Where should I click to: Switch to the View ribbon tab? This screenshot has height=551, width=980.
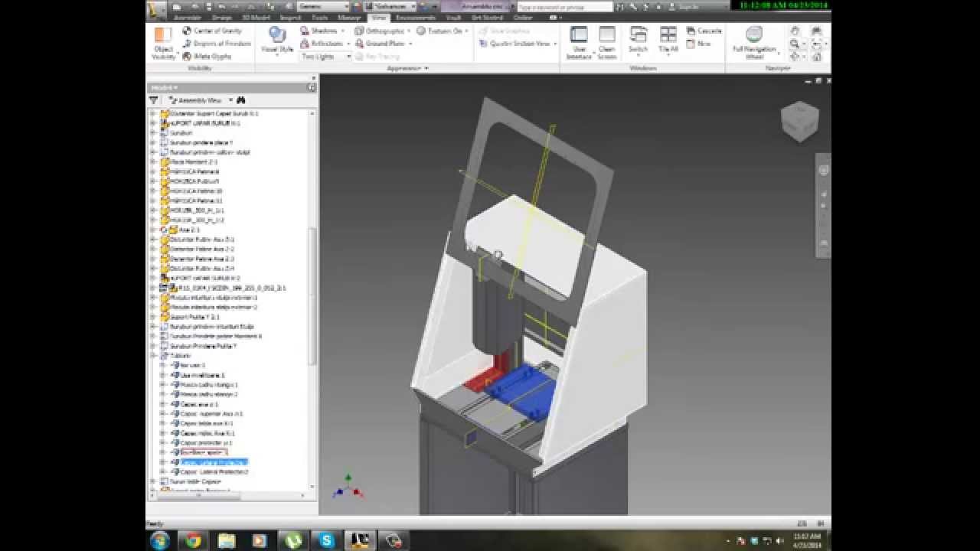379,17
